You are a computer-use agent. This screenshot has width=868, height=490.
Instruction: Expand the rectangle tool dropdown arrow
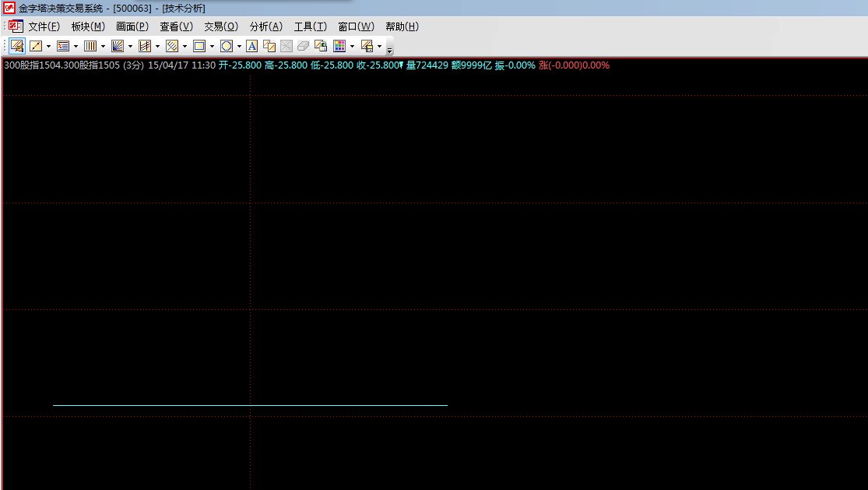212,46
